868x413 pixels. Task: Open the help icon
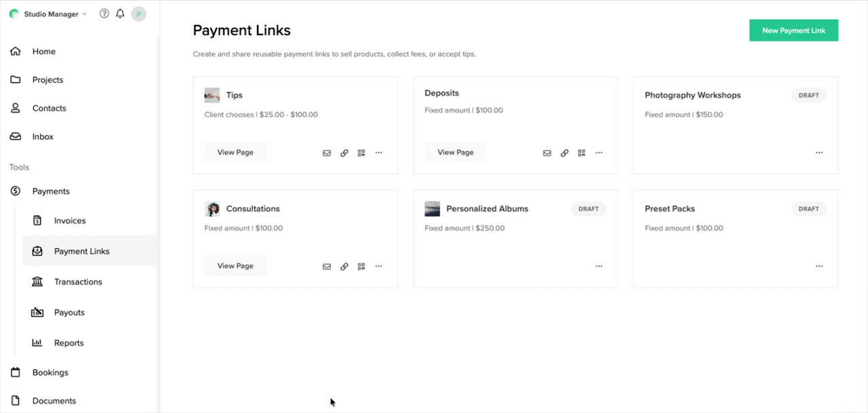coord(104,14)
